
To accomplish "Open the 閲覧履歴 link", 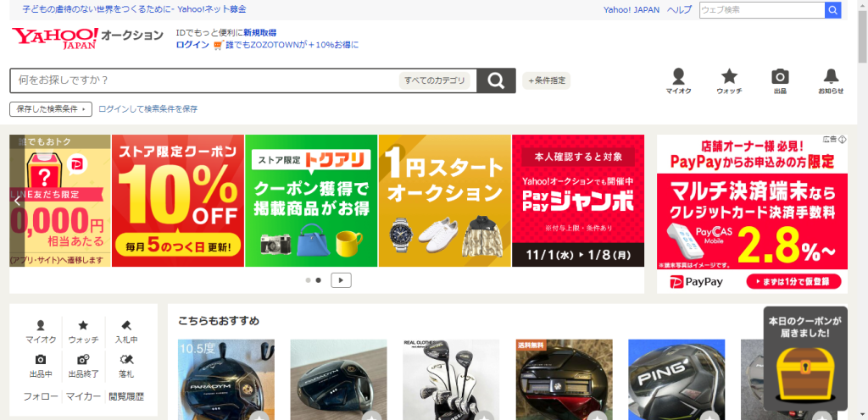I will tap(126, 396).
